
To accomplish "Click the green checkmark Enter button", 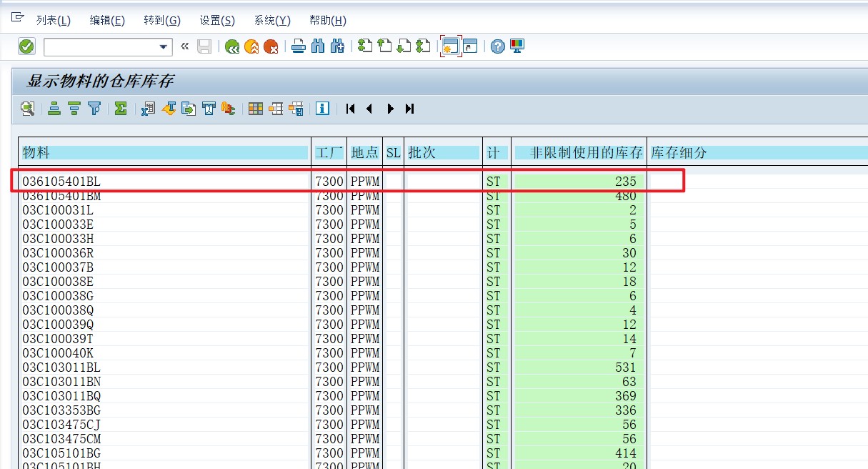I will [26, 46].
